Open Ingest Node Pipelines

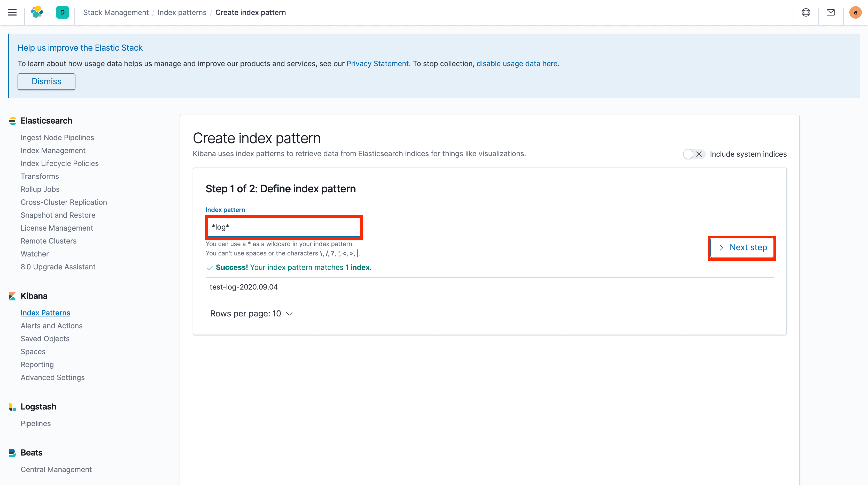(x=57, y=138)
